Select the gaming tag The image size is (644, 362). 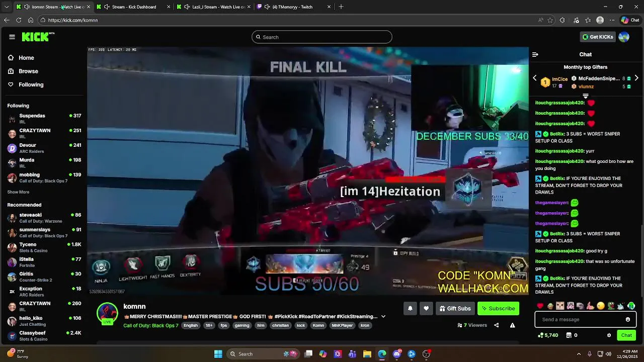click(x=242, y=325)
